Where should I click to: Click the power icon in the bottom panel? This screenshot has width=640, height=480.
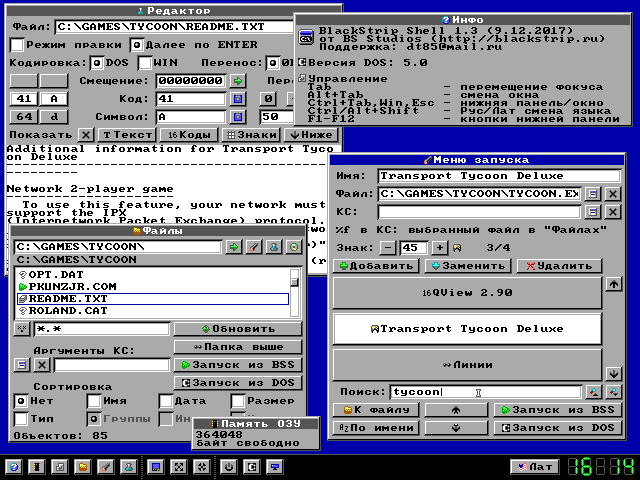(x=227, y=467)
